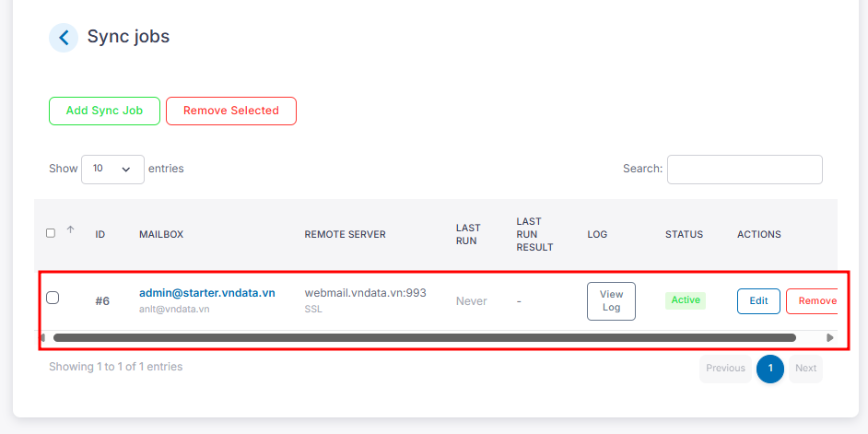
Task: Click the #6 ID cell
Action: point(102,301)
